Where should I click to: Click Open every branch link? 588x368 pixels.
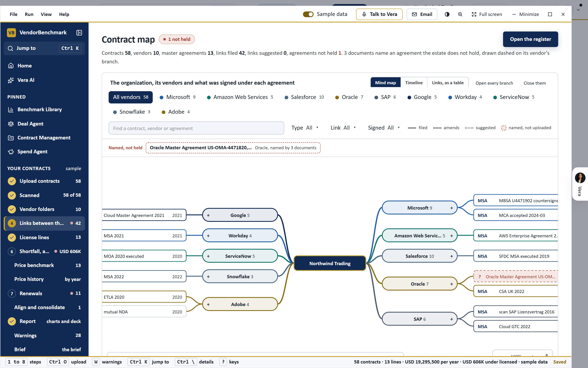tap(494, 83)
